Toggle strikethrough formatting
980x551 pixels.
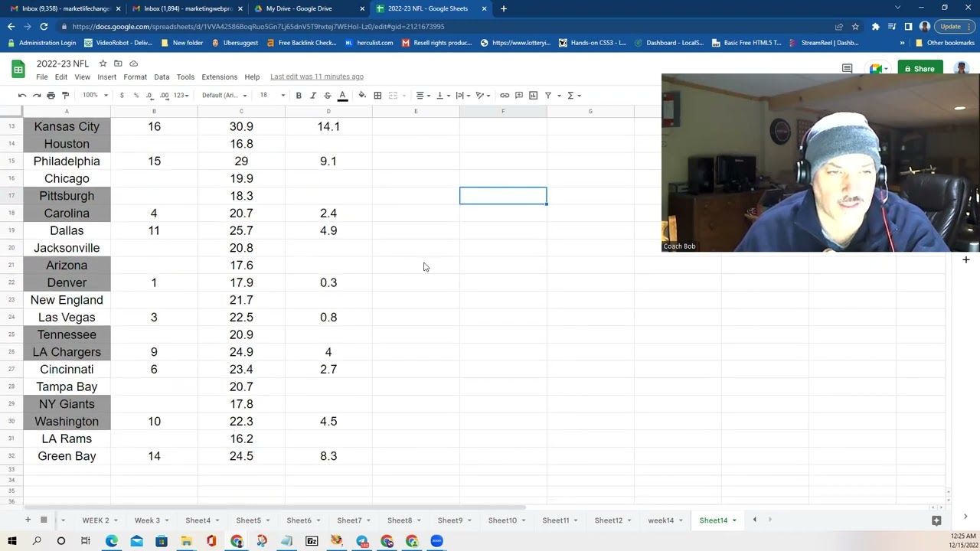[x=327, y=95]
